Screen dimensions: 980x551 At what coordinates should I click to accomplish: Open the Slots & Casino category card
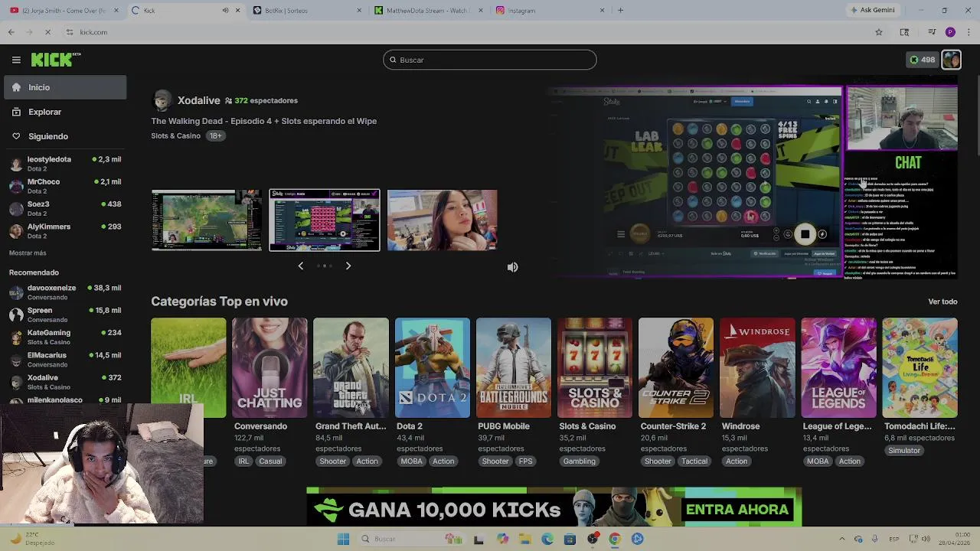tap(595, 367)
